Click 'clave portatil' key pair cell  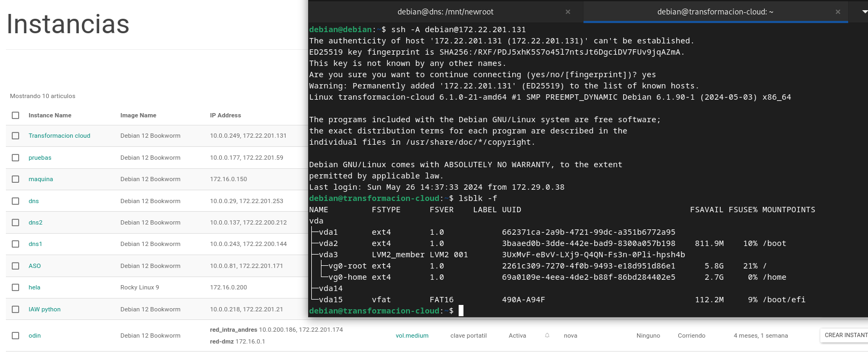pos(469,335)
